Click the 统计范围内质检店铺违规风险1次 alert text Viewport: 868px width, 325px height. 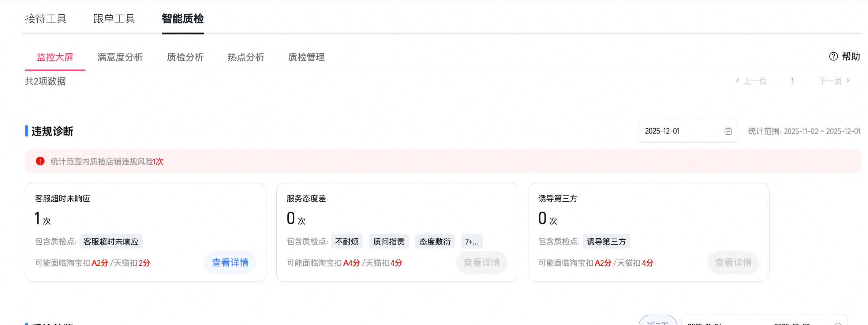click(x=107, y=161)
